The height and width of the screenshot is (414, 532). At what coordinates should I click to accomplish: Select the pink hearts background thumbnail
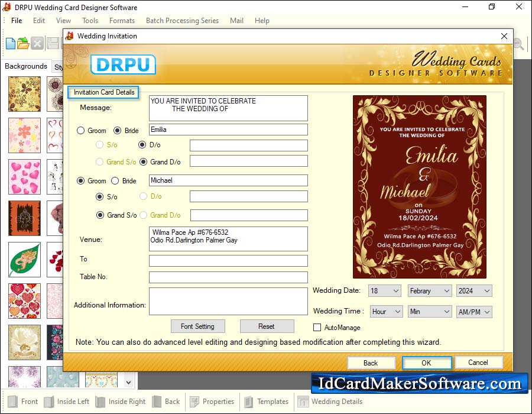click(x=24, y=177)
